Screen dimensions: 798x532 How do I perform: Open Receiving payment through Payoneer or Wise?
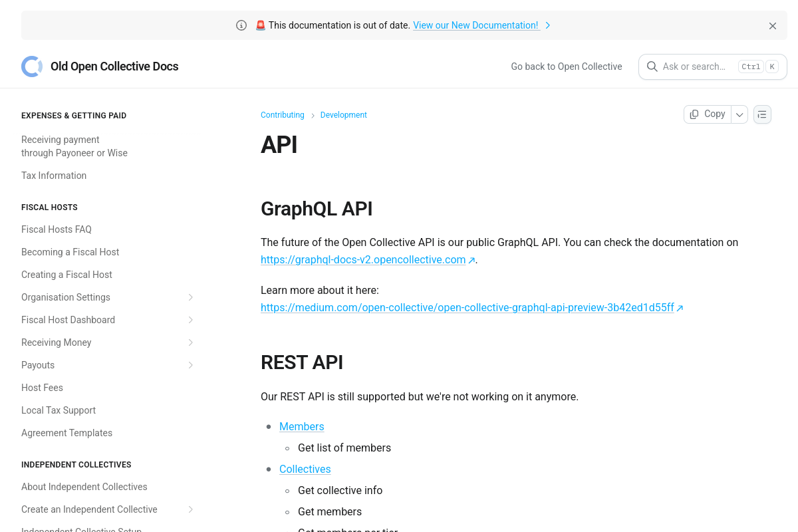point(74,146)
